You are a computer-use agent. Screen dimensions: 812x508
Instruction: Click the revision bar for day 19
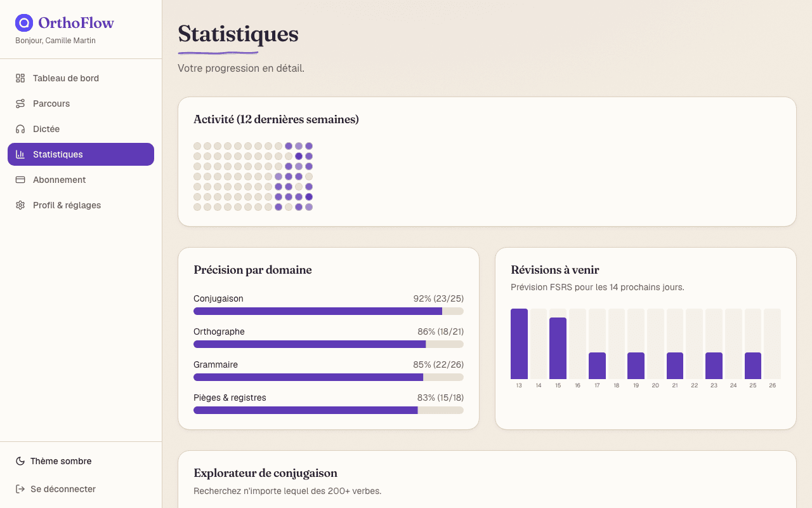[636, 366]
